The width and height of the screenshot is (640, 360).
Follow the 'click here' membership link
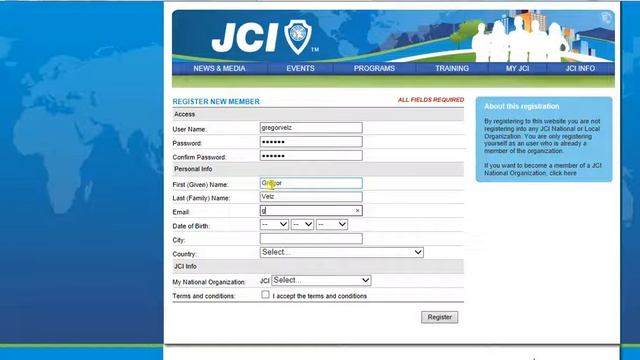click(x=563, y=173)
